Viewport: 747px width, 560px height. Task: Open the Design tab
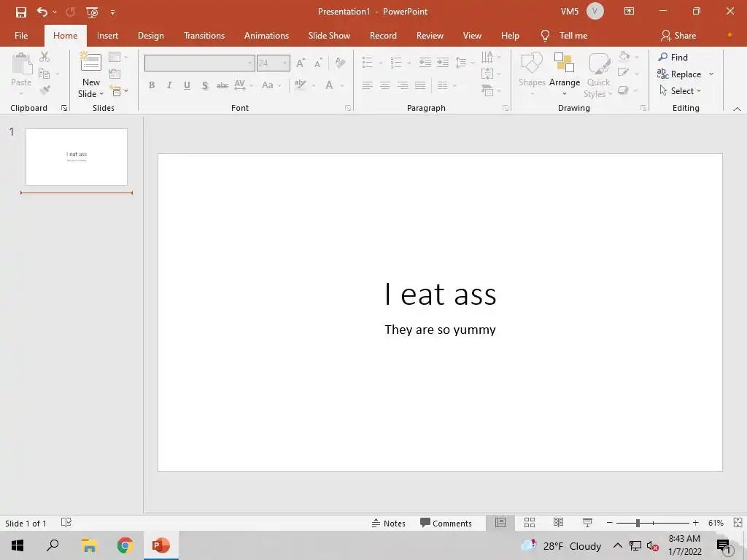[x=150, y=36]
